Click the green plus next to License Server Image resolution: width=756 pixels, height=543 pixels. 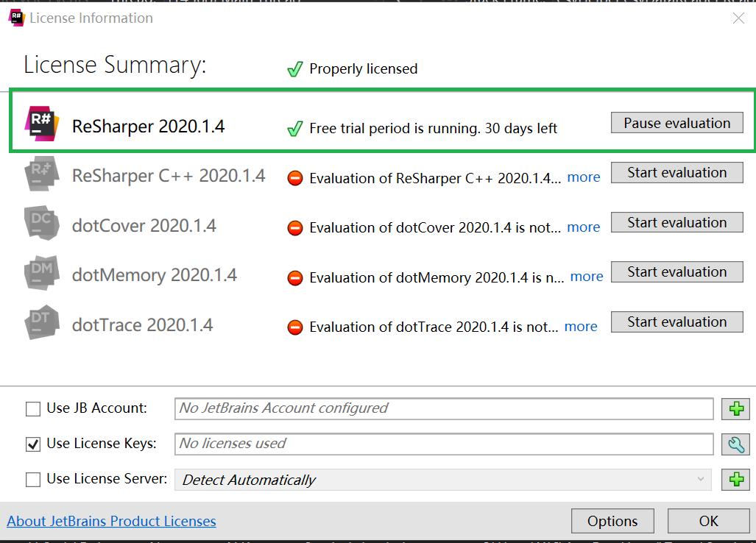click(735, 480)
